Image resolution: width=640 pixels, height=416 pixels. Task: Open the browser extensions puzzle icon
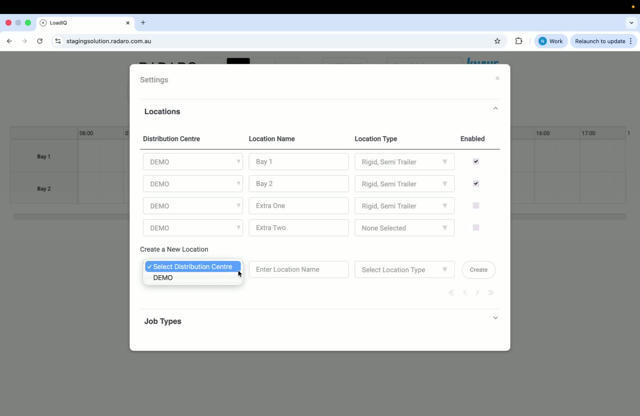point(519,41)
